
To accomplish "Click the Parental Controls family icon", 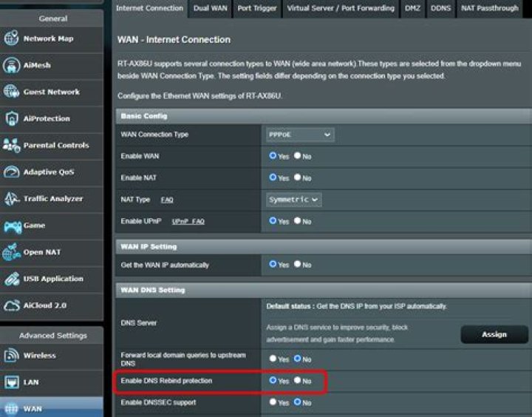I will click(x=12, y=146).
